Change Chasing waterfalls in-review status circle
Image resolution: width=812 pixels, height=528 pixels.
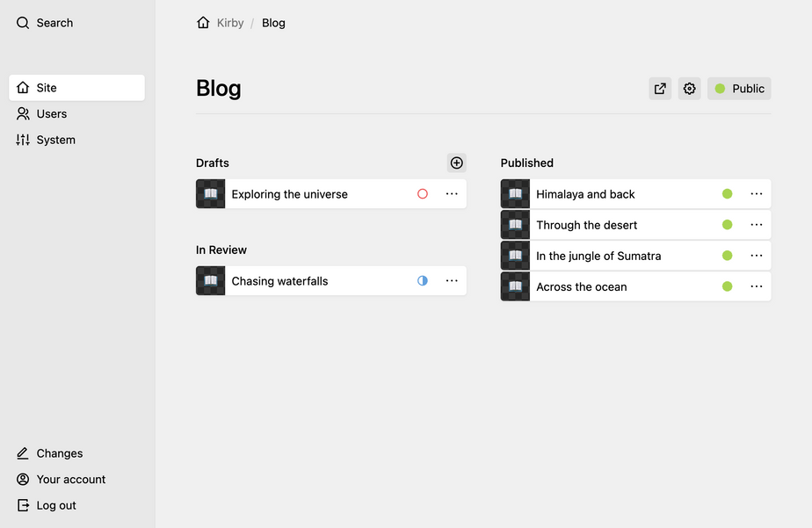point(423,281)
